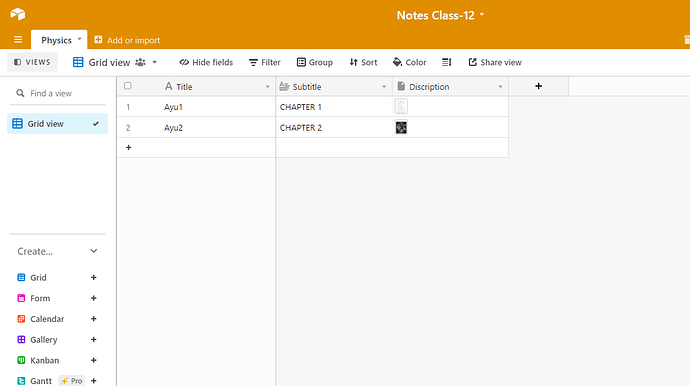Click the trash icon at top right
690x386 pixels.
coord(687,40)
